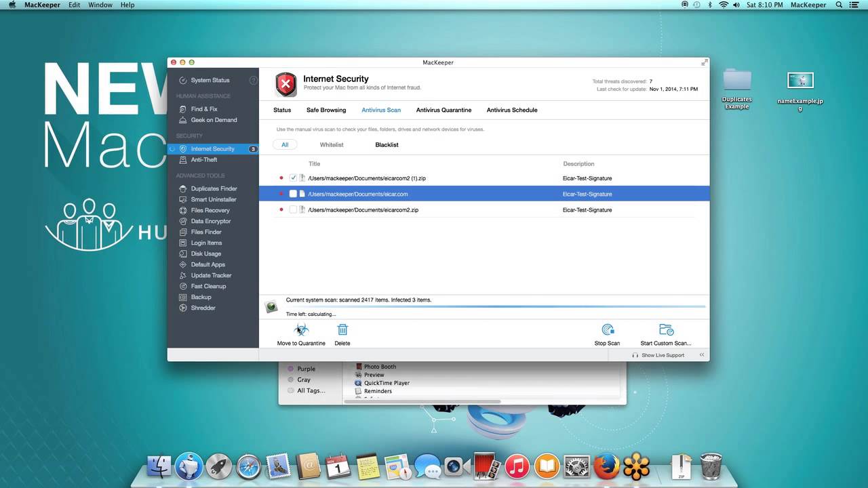
Task: Click the Description column header
Action: (578, 164)
